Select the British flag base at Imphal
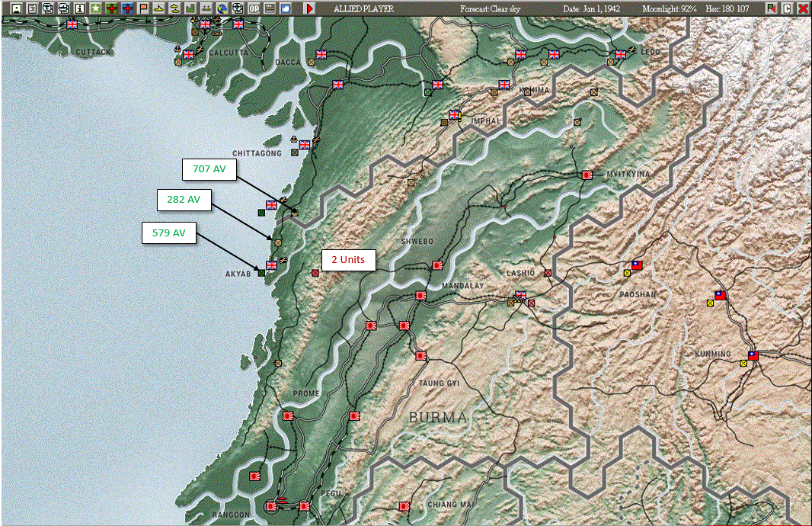This screenshot has width=812, height=526. [454, 115]
